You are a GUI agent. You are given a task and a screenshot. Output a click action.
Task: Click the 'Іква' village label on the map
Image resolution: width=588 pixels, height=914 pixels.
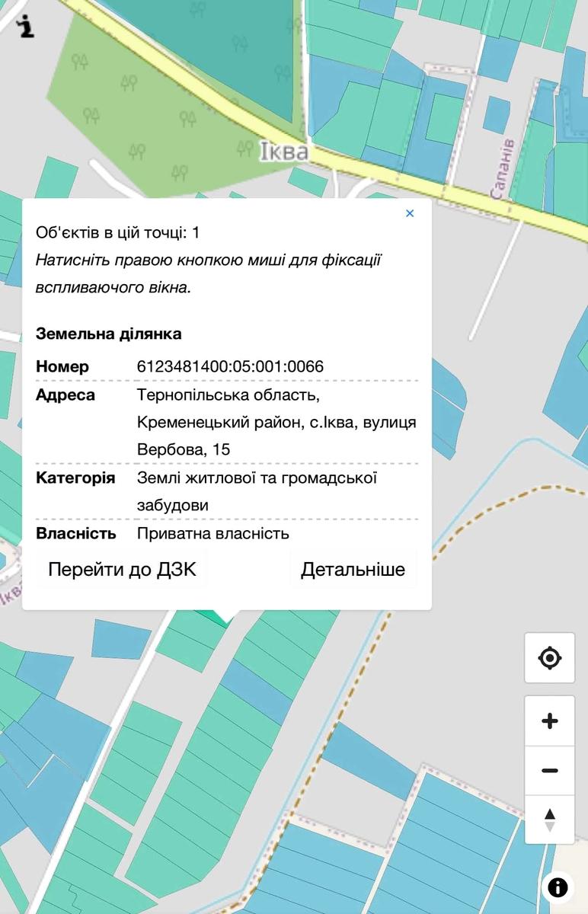click(x=283, y=152)
